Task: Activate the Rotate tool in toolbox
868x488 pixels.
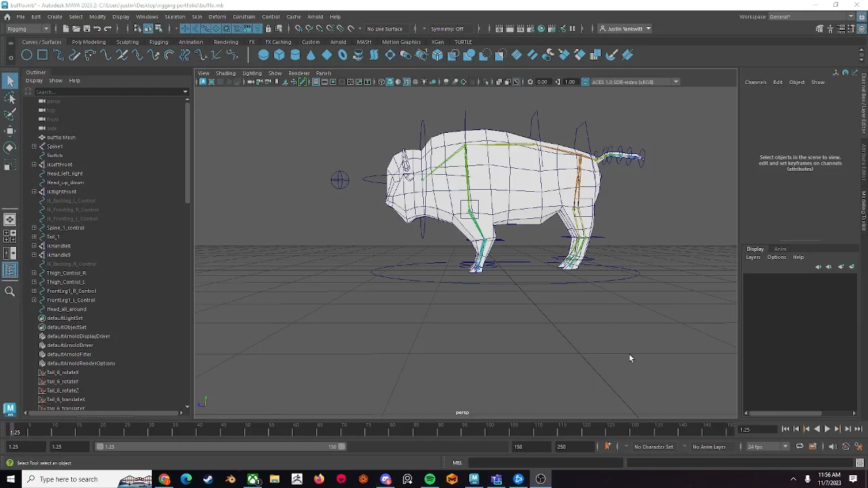Action: click(x=9, y=147)
